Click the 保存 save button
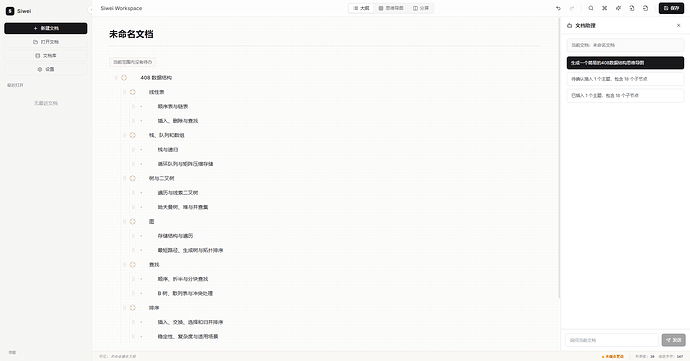Viewport: 690px width, 361px height. point(671,8)
